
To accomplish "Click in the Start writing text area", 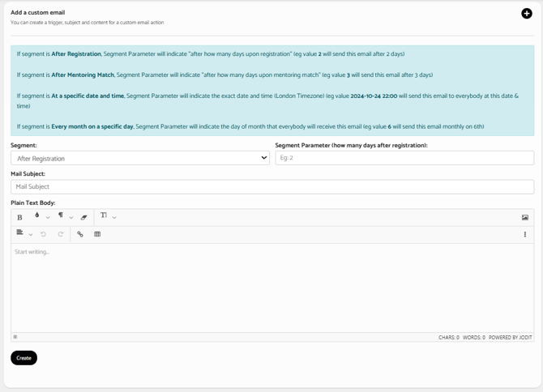I will [272, 288].
